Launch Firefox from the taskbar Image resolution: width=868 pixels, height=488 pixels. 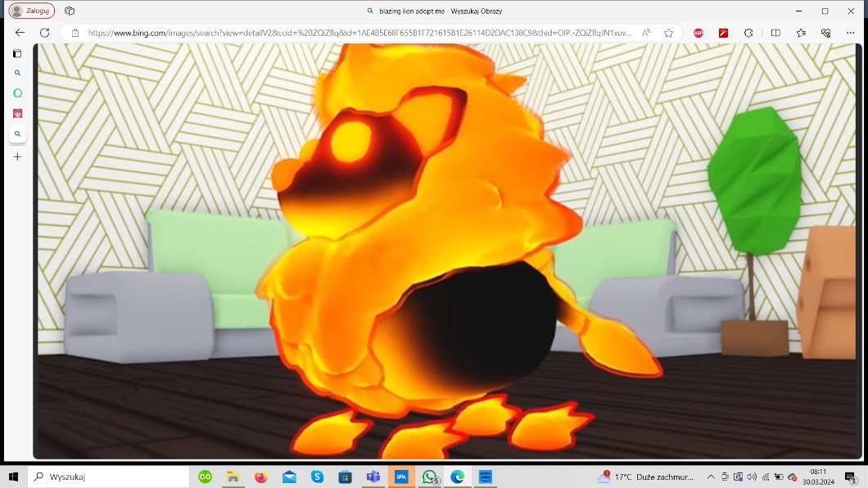(x=260, y=477)
